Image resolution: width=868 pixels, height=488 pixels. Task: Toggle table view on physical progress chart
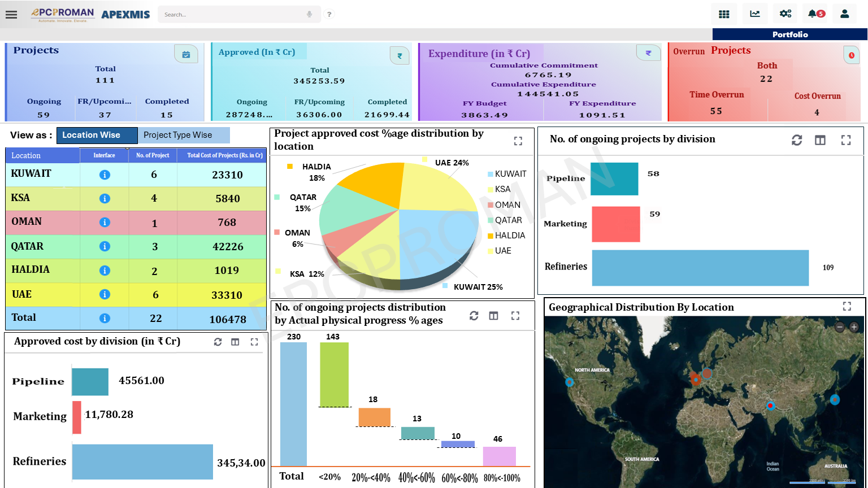493,316
